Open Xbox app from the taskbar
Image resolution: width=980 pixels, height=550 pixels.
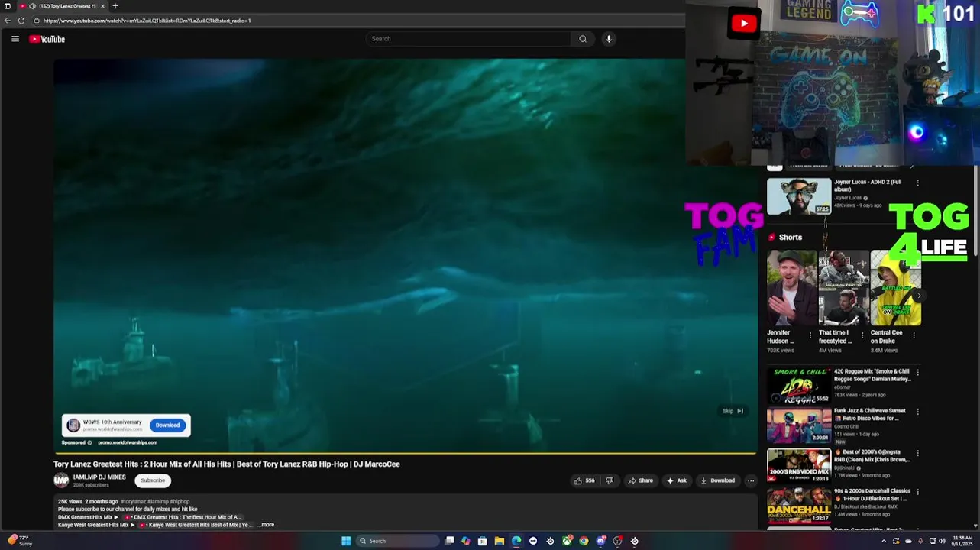[x=567, y=541]
